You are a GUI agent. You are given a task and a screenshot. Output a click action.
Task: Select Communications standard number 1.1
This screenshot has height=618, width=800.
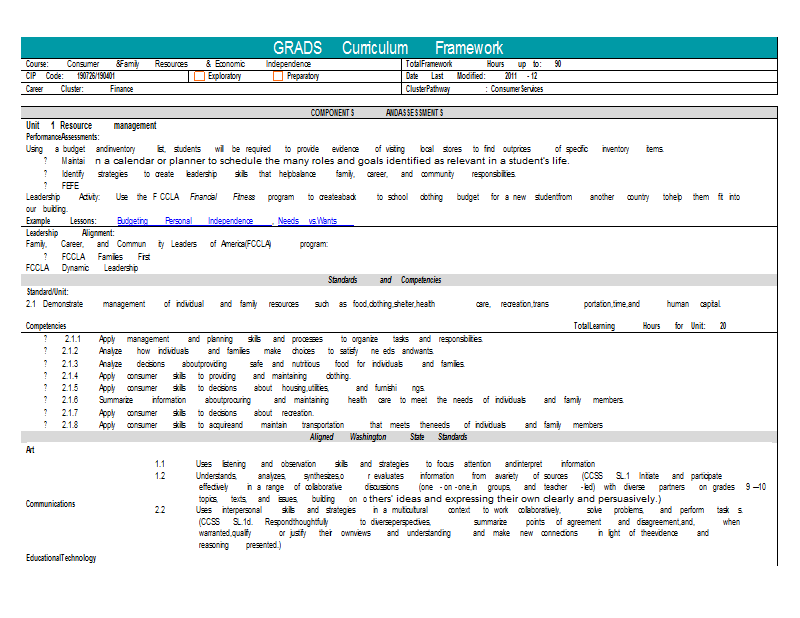coord(160,464)
